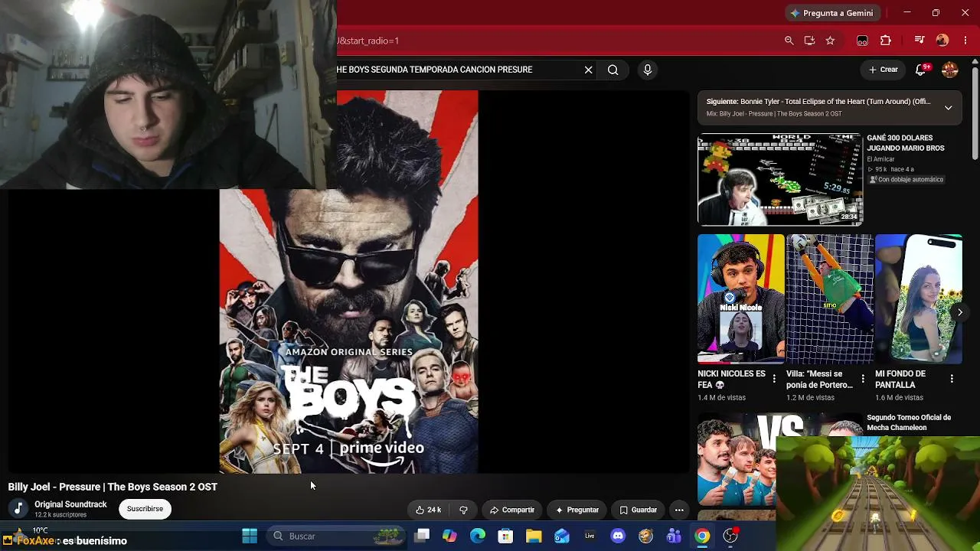Open the Chrome extensions puzzle menu
This screenshot has height=551, width=980.
(886, 41)
